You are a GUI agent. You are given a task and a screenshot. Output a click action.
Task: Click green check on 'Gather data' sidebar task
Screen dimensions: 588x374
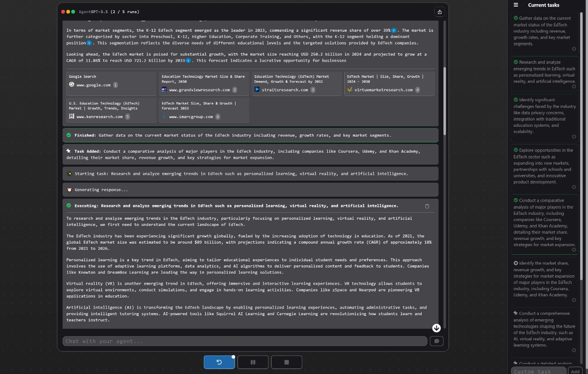click(516, 18)
